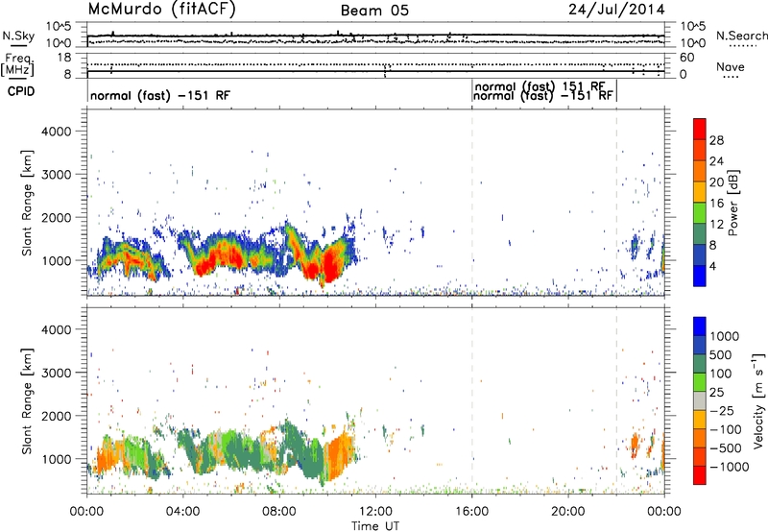
Task: Click the "4" label on Power colorbar
Action: (712, 267)
